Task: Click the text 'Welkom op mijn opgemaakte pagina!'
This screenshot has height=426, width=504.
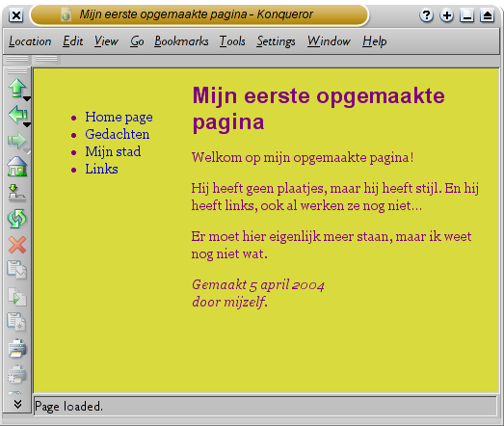Action: [x=303, y=157]
